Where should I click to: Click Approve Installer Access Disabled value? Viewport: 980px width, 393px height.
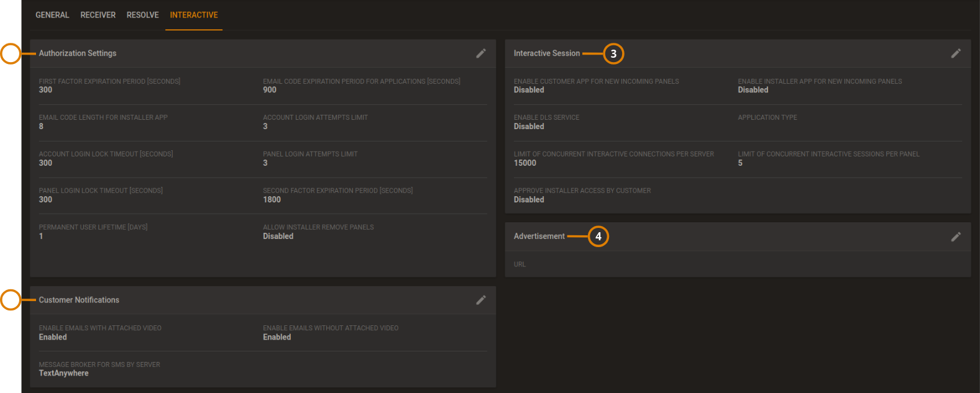pyautogui.click(x=529, y=200)
